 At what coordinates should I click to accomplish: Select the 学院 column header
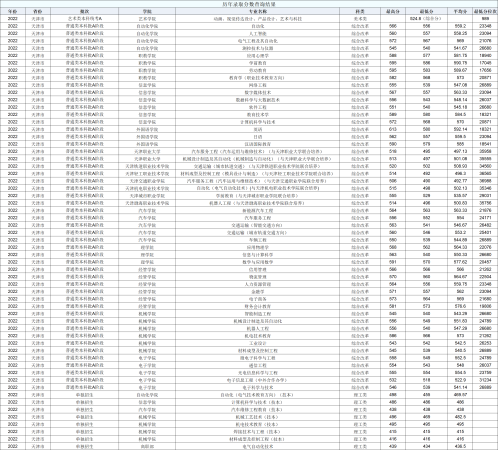(147, 11)
